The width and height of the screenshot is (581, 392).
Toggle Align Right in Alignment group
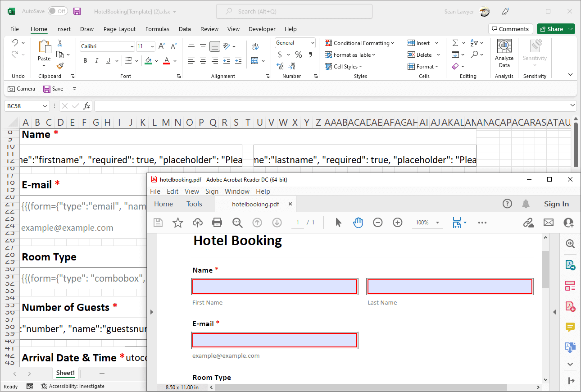click(215, 60)
